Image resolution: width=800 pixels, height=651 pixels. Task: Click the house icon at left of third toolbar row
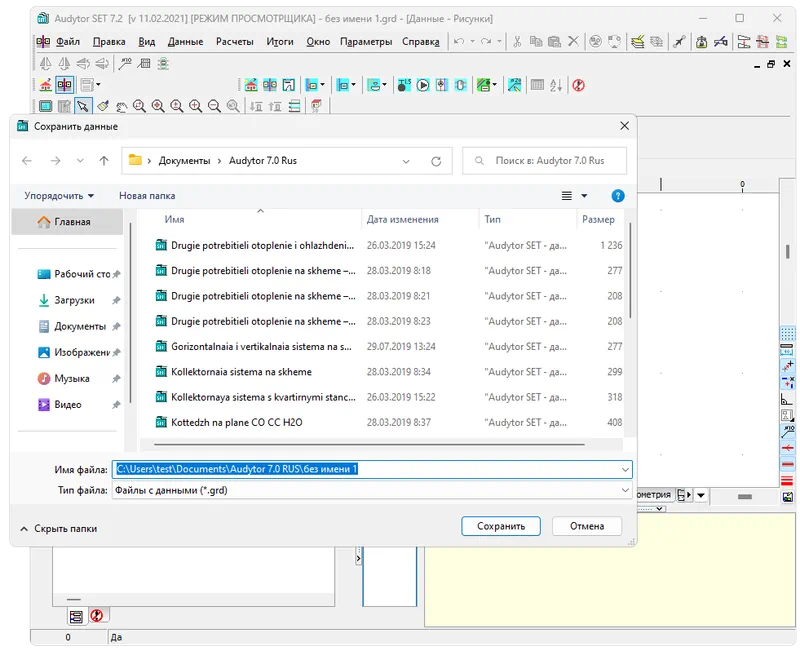click(x=45, y=85)
